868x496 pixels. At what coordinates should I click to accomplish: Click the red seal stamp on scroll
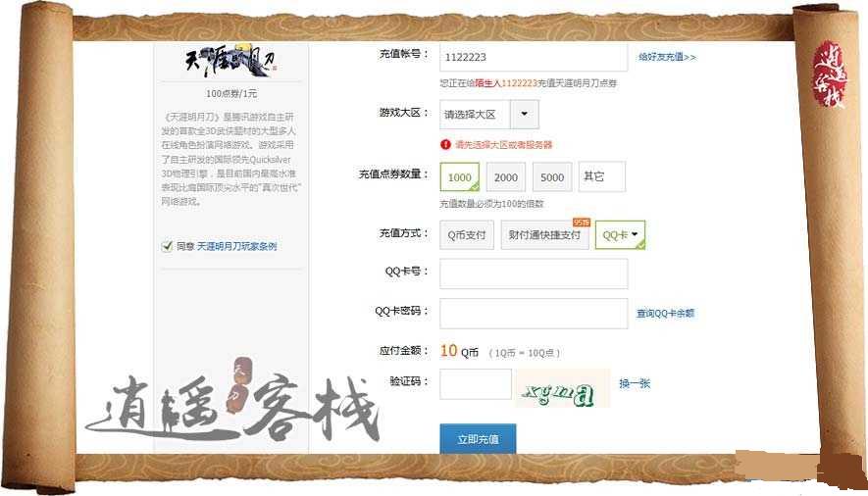point(829,74)
